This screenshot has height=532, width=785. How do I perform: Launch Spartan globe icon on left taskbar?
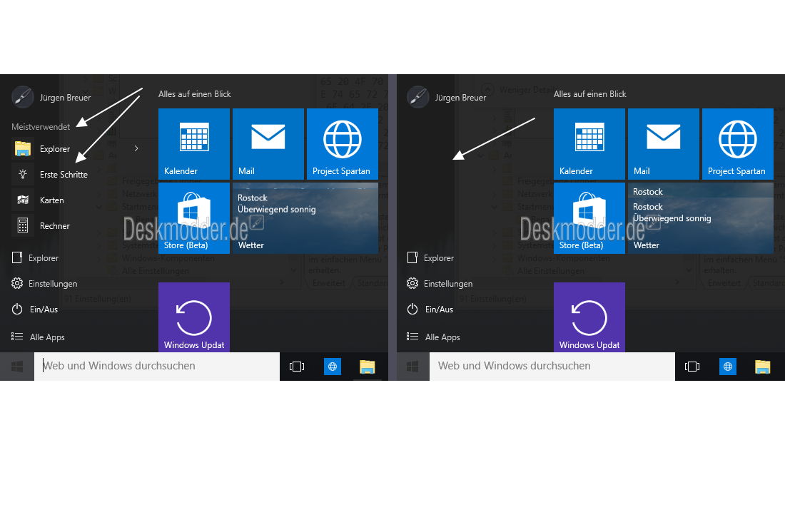tap(333, 367)
